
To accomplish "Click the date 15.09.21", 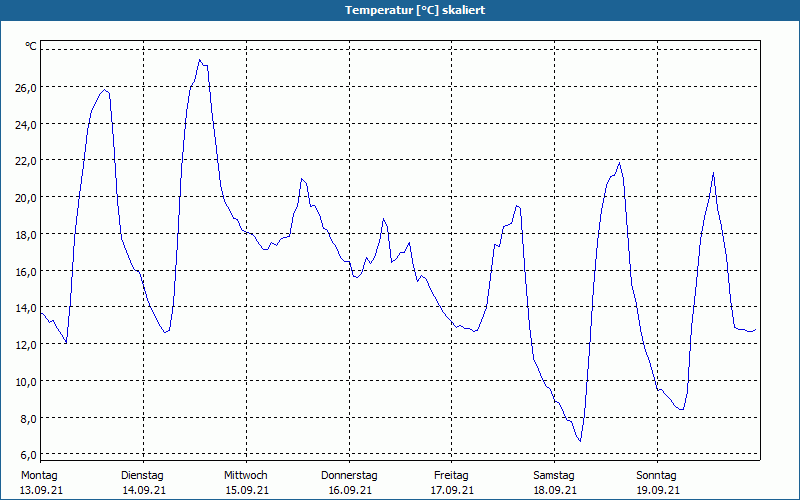I will coord(247,490).
